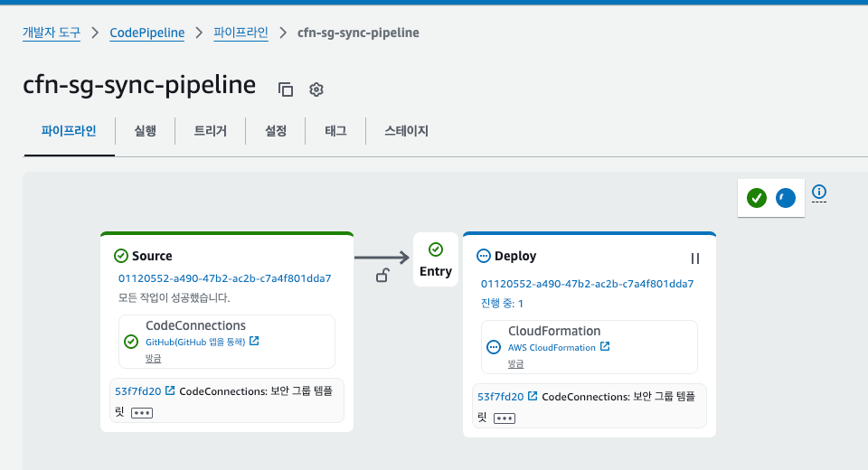The height and width of the screenshot is (470, 868).
Task: Select the 파이프라인 tab
Action: click(x=69, y=131)
